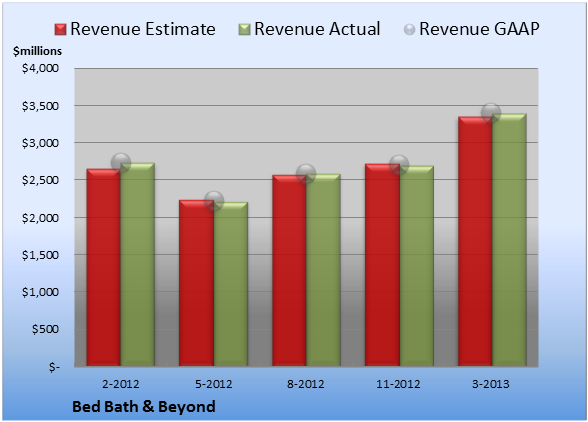Image resolution: width=588 pixels, height=422 pixels.
Task: Click the '11-2012' quarter label
Action: pos(398,384)
